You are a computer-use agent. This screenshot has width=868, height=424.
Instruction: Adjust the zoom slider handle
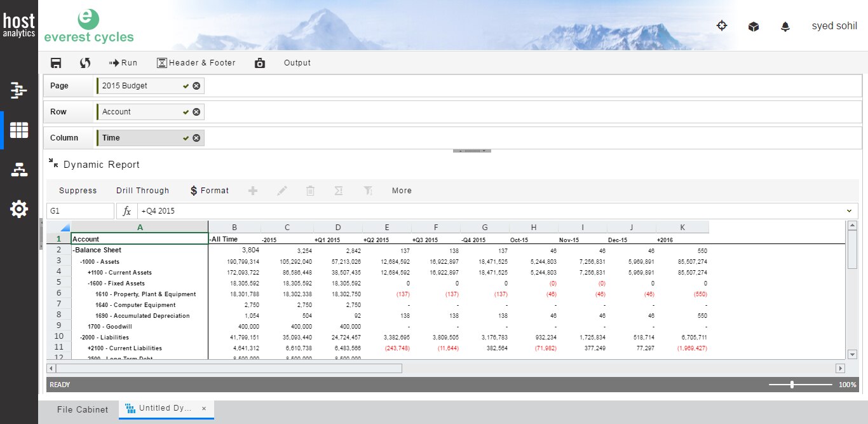[792, 385]
